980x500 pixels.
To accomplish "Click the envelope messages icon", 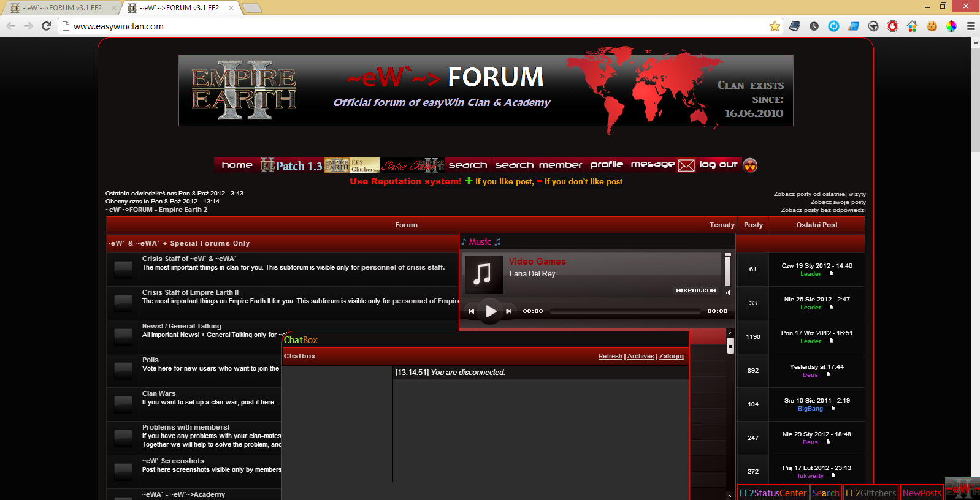I will pos(686,165).
